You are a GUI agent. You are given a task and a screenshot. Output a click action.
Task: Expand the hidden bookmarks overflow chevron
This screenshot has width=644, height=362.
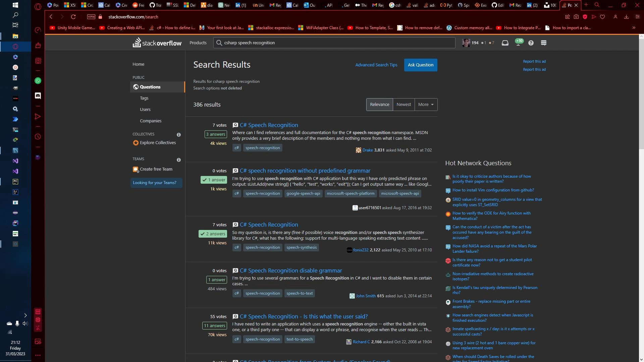[x=634, y=28]
